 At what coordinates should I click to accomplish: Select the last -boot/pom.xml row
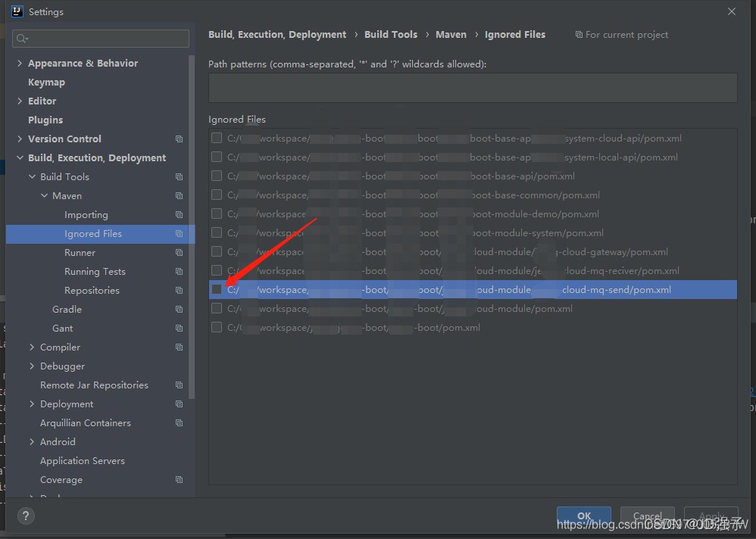tap(473, 328)
